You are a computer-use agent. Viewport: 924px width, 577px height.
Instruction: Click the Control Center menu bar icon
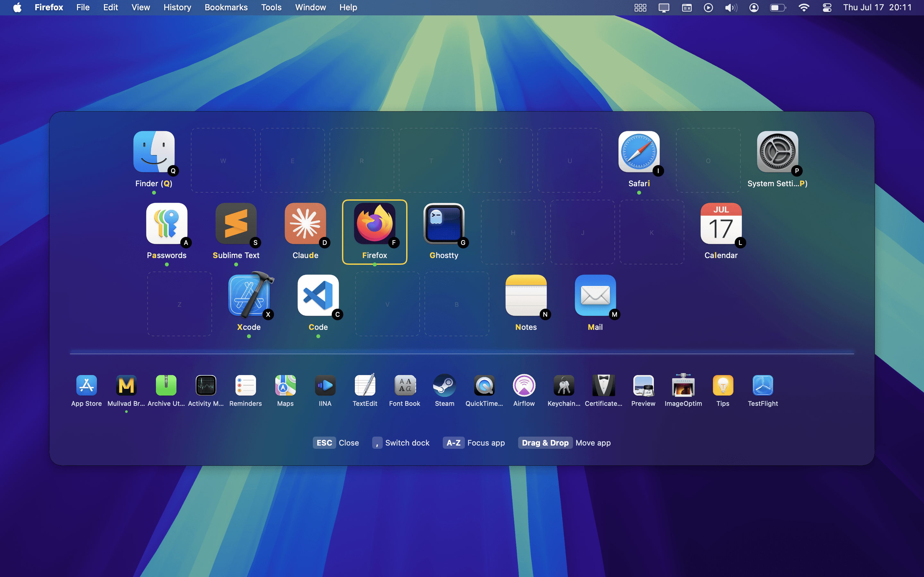coord(827,8)
